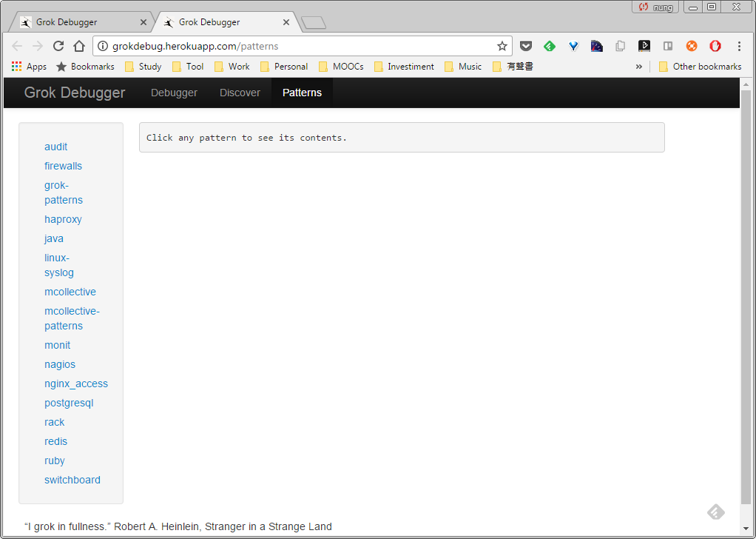
Task: Open the Apps shortcut in bookmarks bar
Action: coord(29,67)
